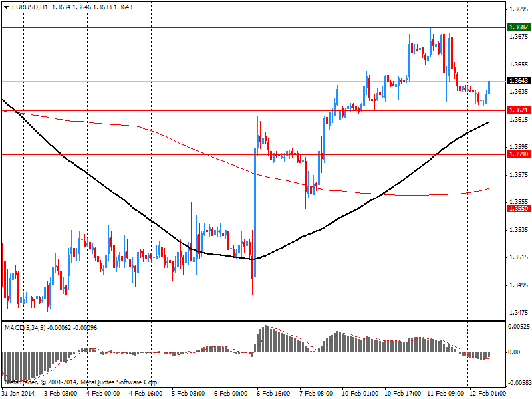Select the 0.00525 MACD scale value
Viewport: 532px width, 399px height.
[x=519, y=327]
